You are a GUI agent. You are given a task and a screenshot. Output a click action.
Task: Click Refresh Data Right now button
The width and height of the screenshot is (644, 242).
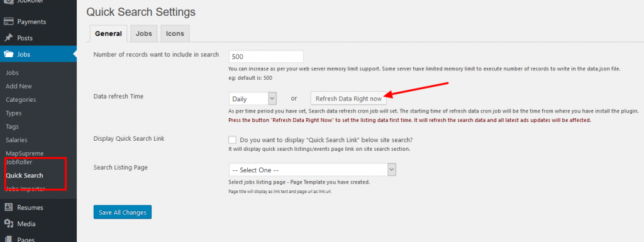[x=348, y=99]
